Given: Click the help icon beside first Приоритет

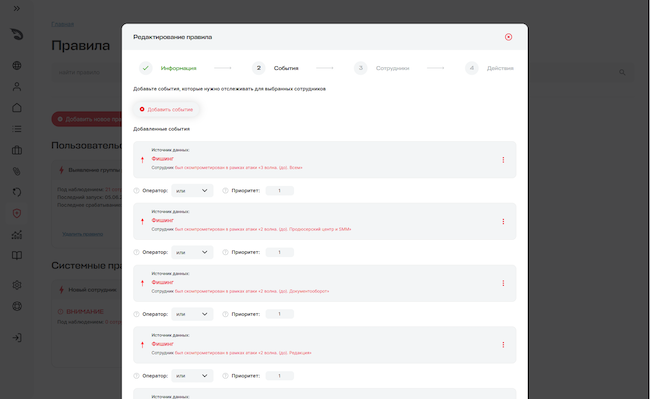Looking at the screenshot, I should tap(225, 191).
